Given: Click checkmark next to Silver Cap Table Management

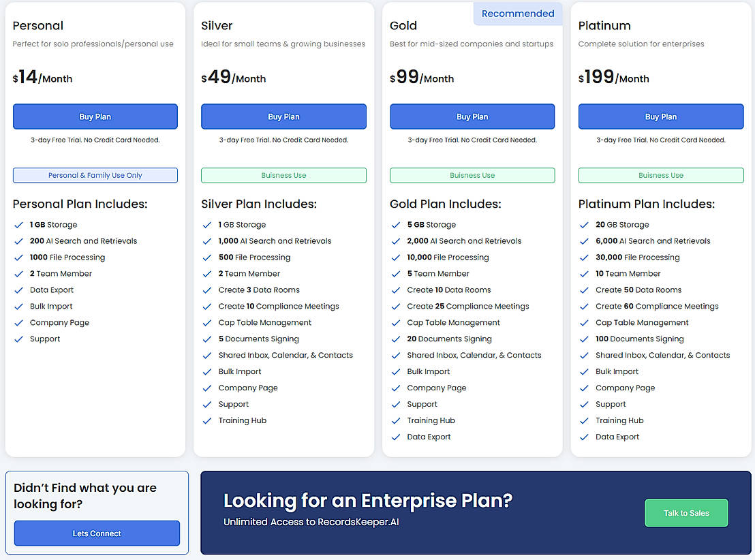Looking at the screenshot, I should click(x=207, y=323).
